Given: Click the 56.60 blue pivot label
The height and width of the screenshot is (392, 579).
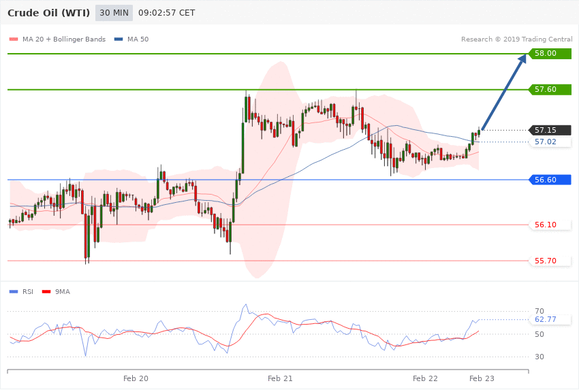Looking at the screenshot, I should [550, 180].
